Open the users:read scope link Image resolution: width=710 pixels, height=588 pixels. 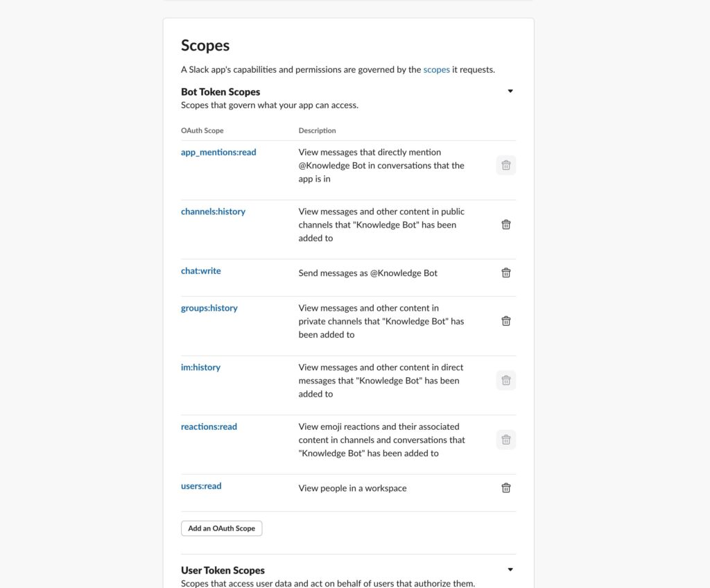[201, 486]
